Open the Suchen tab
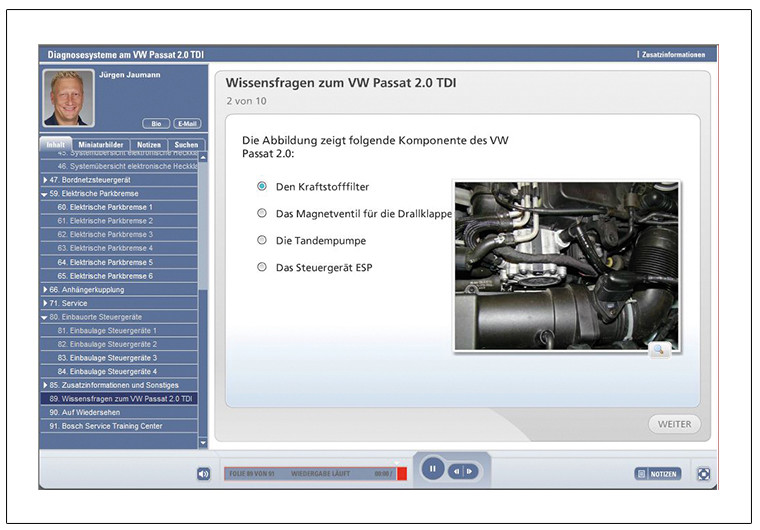Image resolution: width=760 pixels, height=530 pixels. [186, 145]
